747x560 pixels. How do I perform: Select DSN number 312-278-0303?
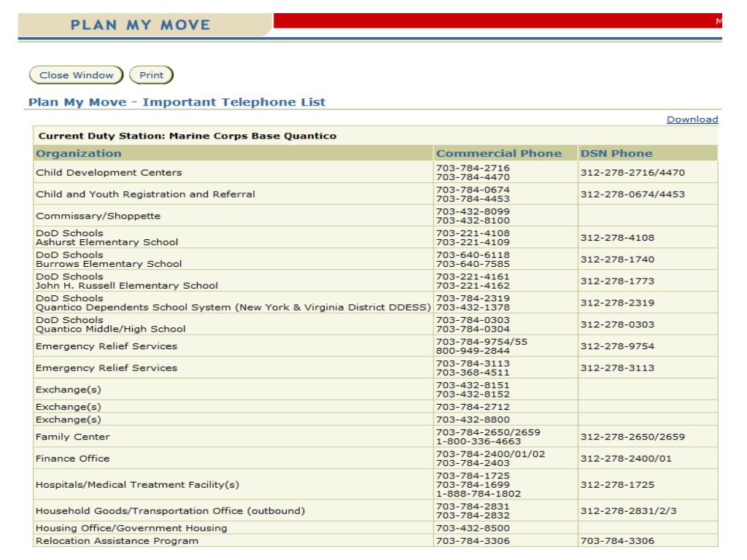point(617,324)
